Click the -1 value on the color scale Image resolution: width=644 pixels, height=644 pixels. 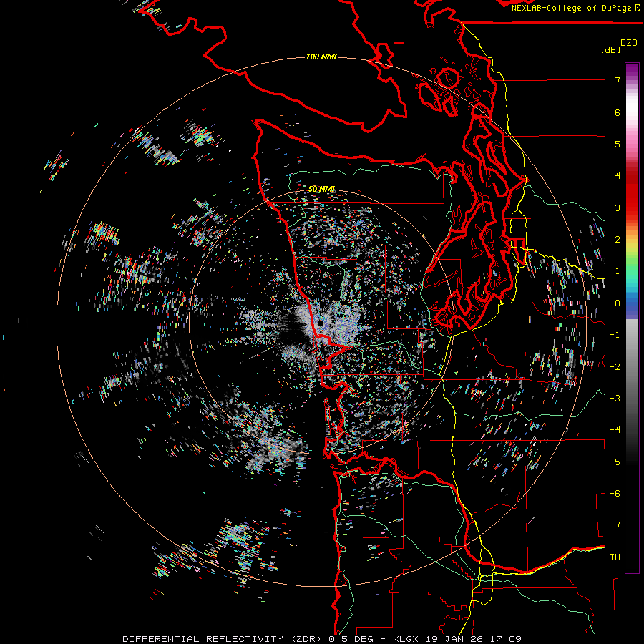pos(615,335)
